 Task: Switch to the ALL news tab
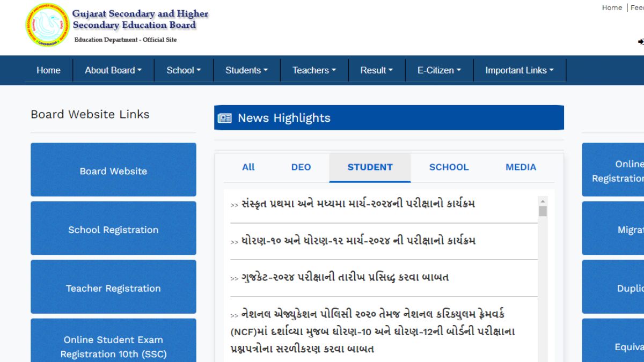pyautogui.click(x=248, y=167)
